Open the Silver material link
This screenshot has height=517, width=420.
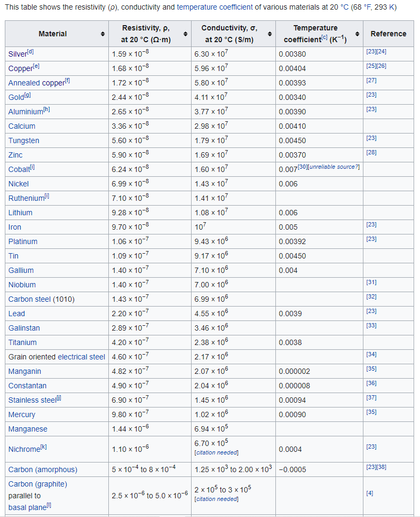coord(18,54)
